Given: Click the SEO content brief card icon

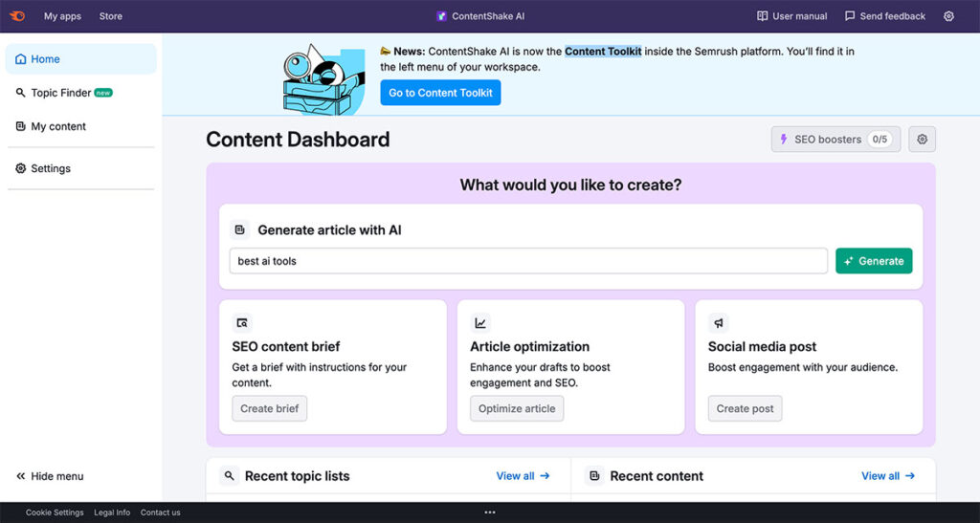Looking at the screenshot, I should point(242,323).
